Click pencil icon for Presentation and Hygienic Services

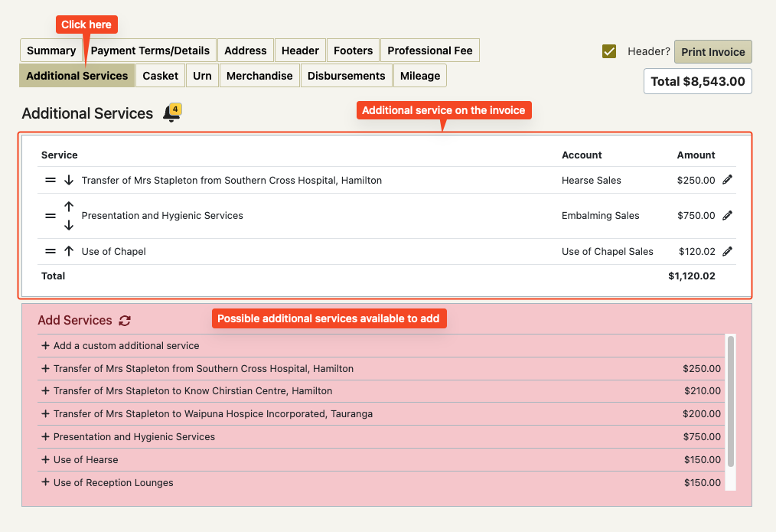coord(727,215)
